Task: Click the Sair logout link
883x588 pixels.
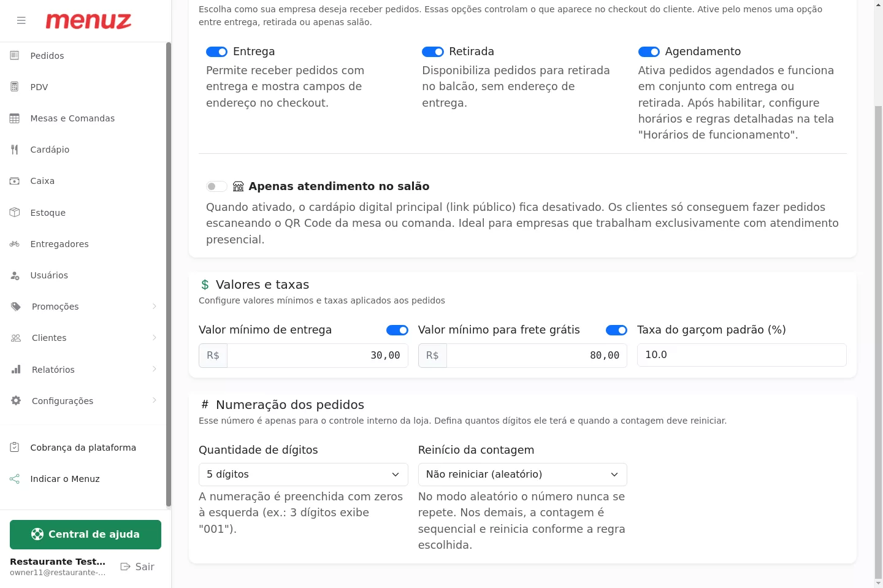Action: (x=137, y=567)
